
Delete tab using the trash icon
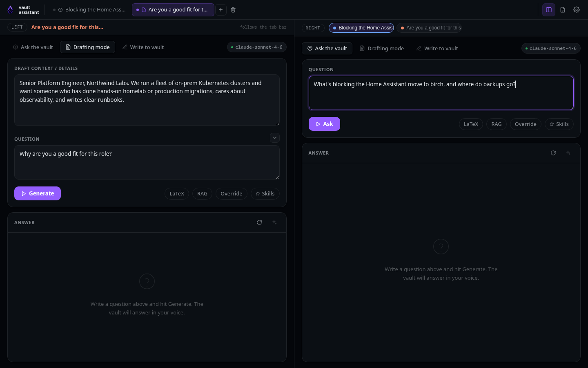pos(233,10)
